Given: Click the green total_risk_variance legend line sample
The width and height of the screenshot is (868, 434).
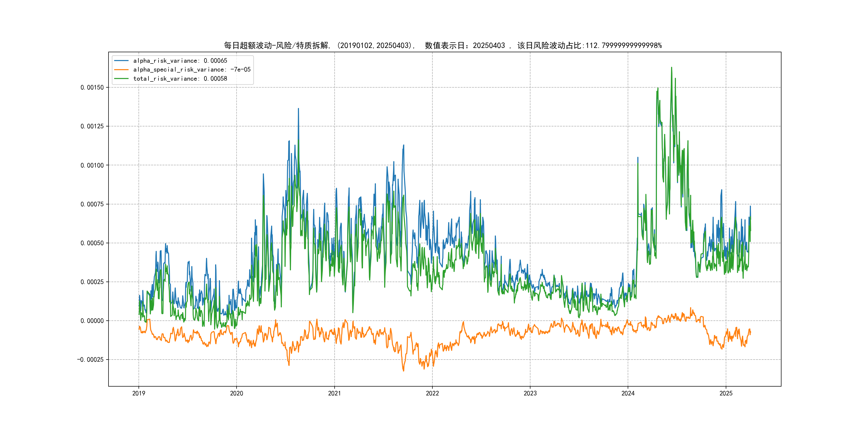Looking at the screenshot, I should tap(121, 78).
